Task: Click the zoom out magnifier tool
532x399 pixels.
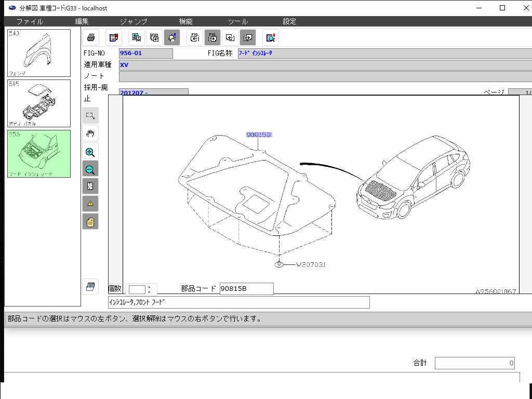Action: 90,169
